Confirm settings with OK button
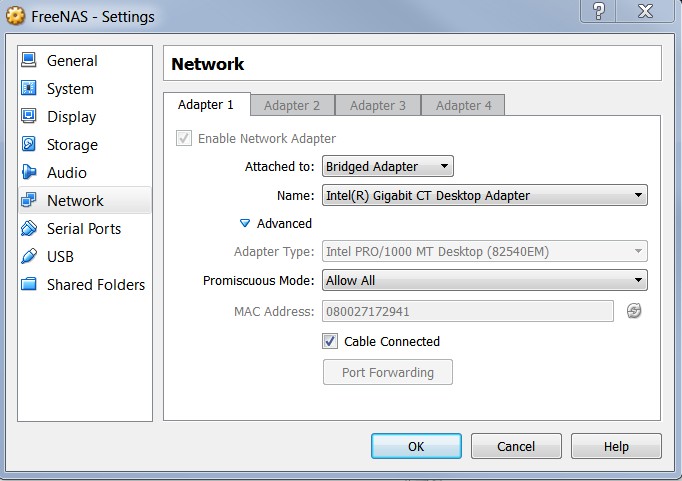The height and width of the screenshot is (481, 682). coord(416,446)
